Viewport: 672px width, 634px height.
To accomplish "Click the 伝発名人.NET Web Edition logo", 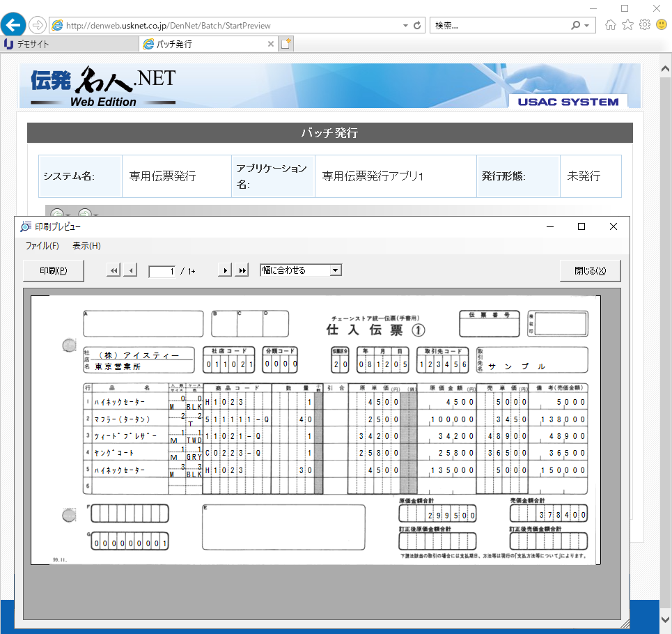I will pyautogui.click(x=103, y=86).
